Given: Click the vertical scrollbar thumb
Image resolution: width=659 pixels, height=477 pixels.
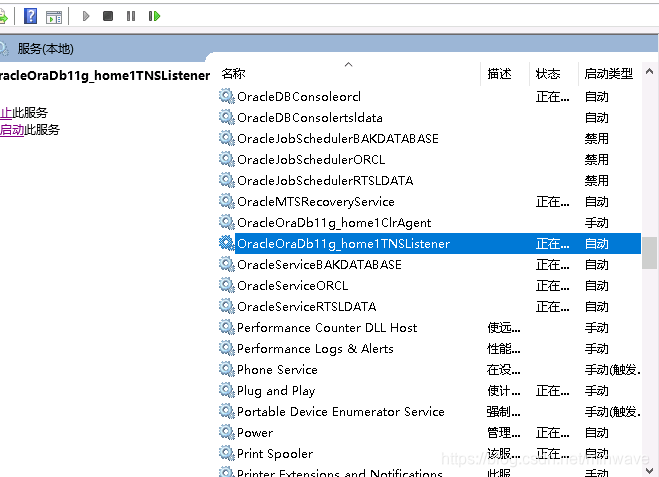Looking at the screenshot, I should click(649, 253).
